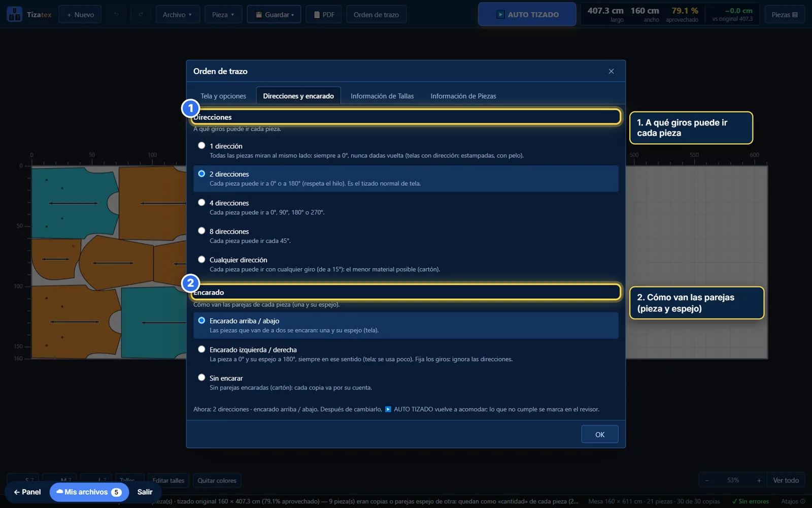Click the Salir button
Viewport: 812px width, 508px height.
tap(145, 492)
